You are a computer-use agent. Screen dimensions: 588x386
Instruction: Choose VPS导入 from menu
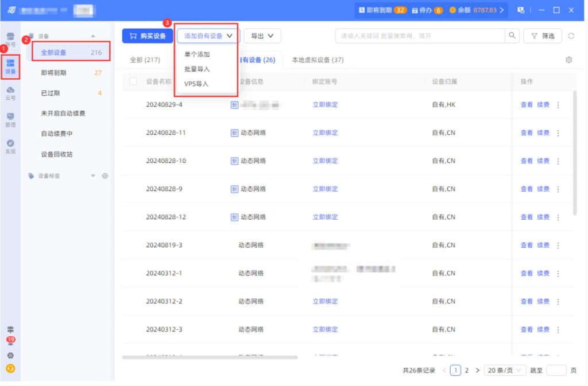pos(196,84)
